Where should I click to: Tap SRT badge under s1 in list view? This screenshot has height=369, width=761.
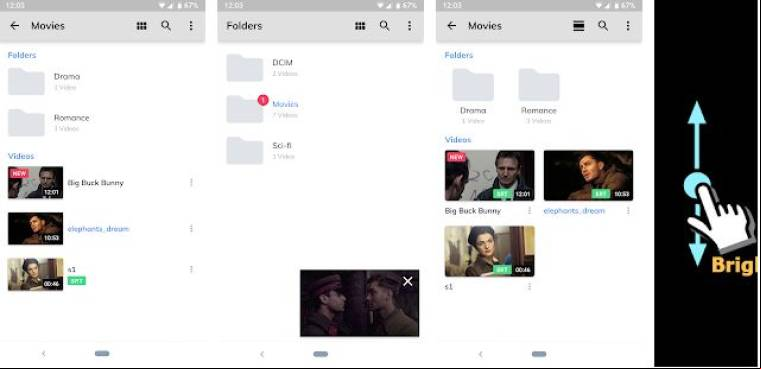coord(77,281)
